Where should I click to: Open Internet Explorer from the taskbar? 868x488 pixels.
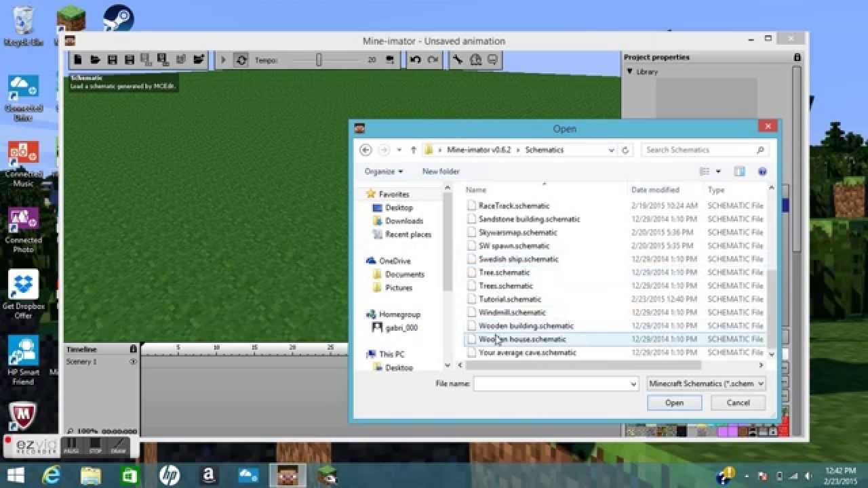[x=52, y=475]
